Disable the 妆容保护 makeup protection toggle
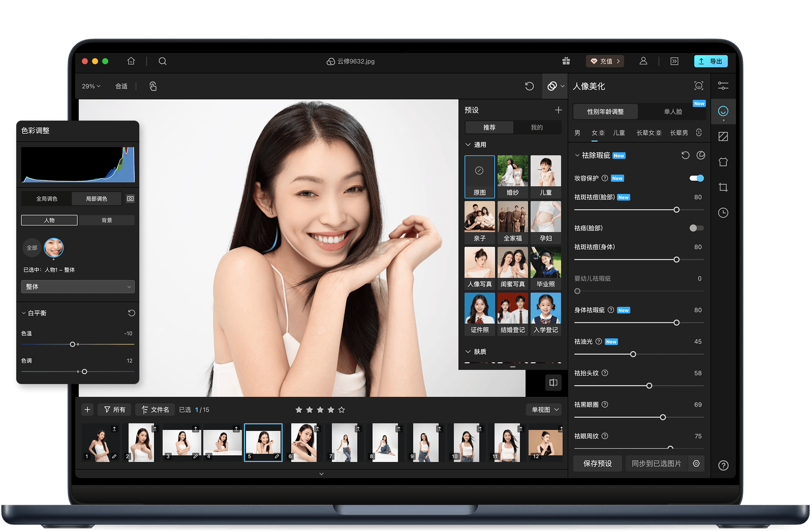This screenshot has width=812, height=532. (696, 178)
